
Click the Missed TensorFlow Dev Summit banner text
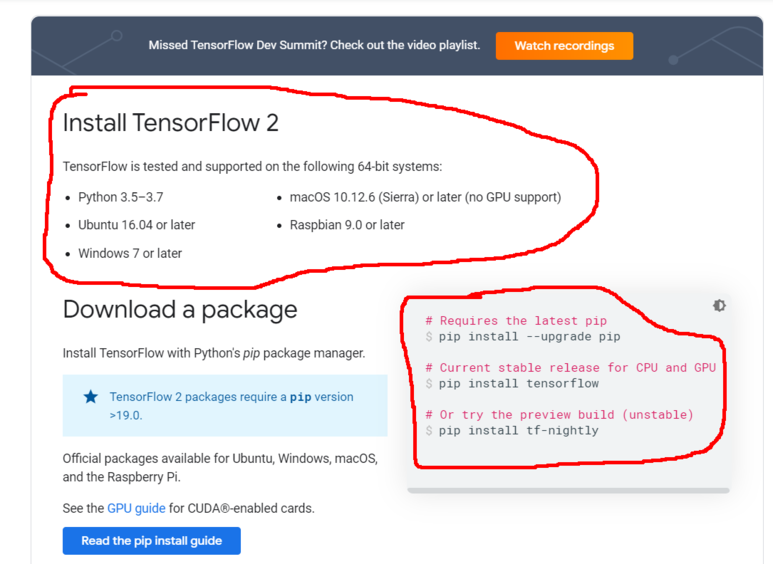(314, 45)
